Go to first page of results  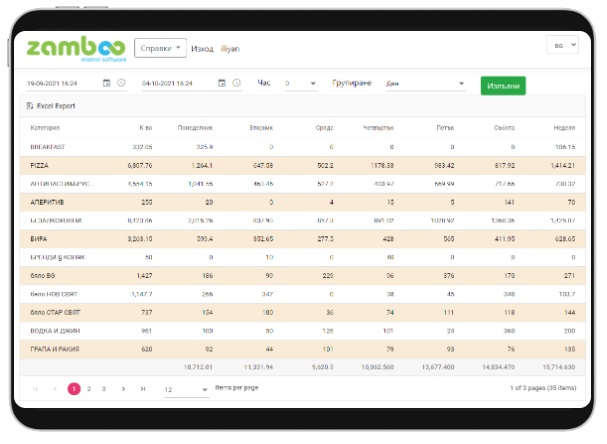click(x=36, y=389)
